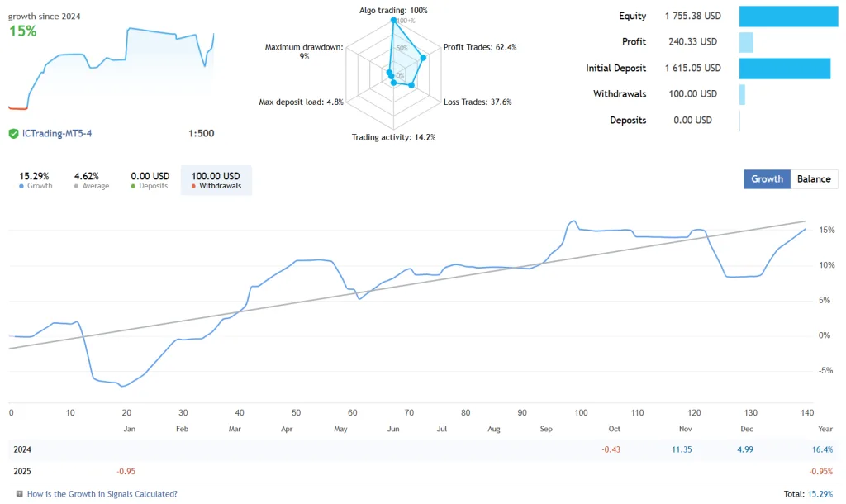Click the blue Growth legend dot
846x504 pixels.
(21, 186)
